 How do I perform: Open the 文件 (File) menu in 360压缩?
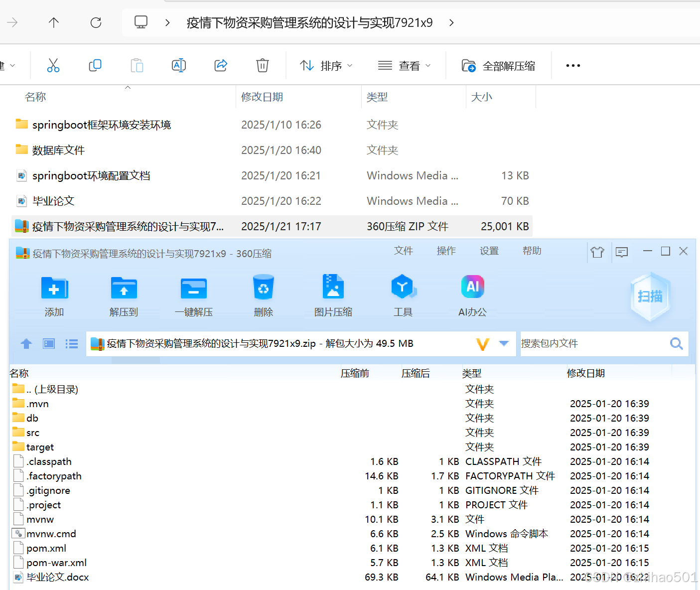point(404,251)
